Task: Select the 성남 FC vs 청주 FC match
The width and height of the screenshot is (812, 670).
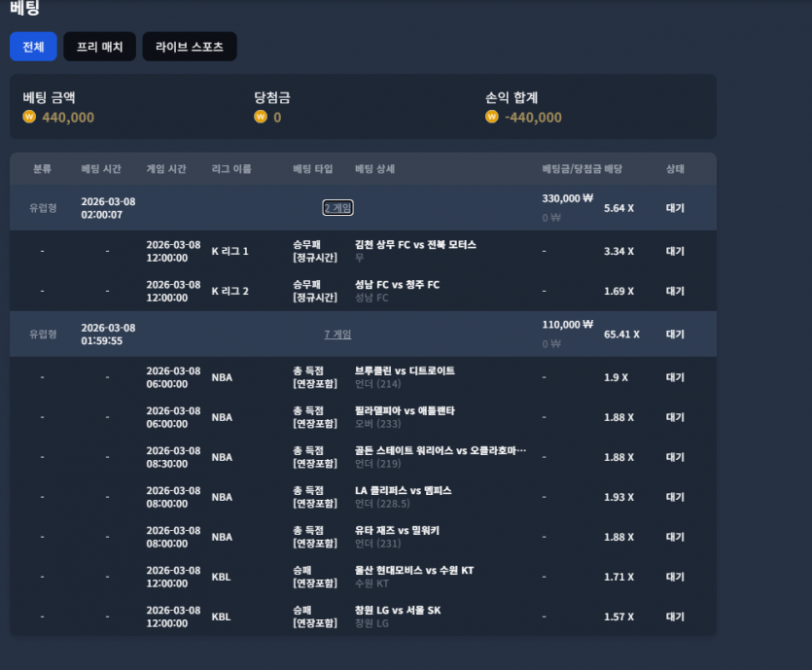Action: tap(397, 284)
